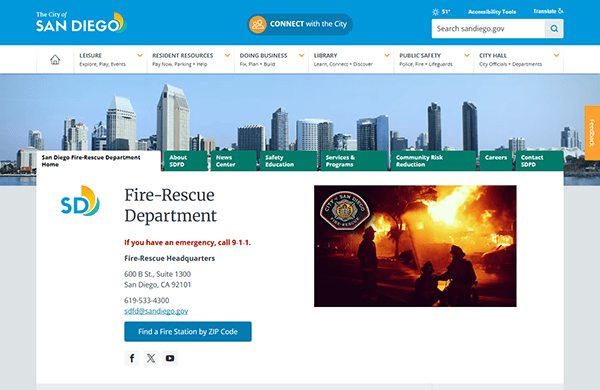Click the sdfd@sandiego.gov email link
This screenshot has height=390, width=600.
156,311
